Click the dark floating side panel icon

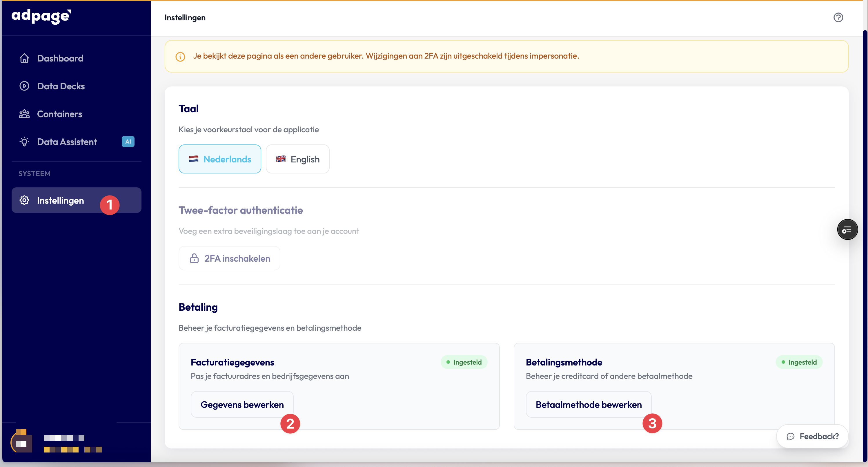pyautogui.click(x=847, y=230)
